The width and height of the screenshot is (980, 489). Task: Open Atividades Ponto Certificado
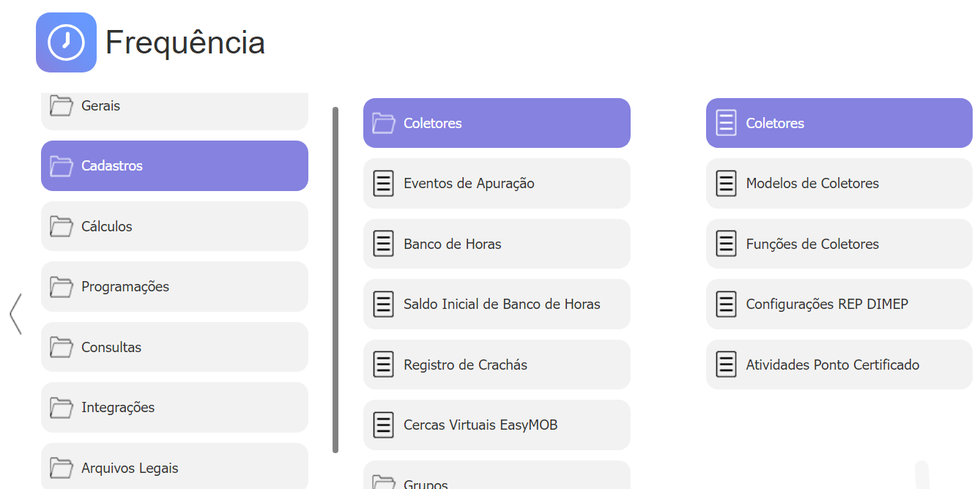pos(832,365)
